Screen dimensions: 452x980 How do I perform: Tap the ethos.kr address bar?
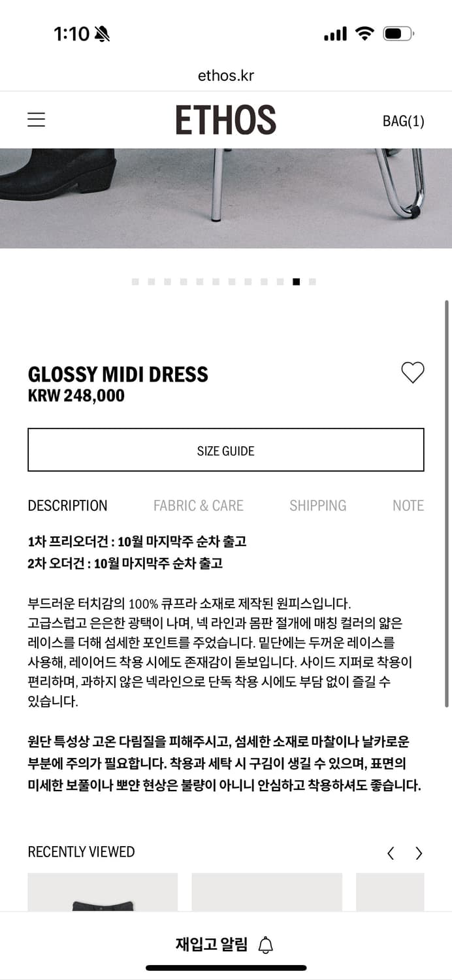[x=225, y=74]
